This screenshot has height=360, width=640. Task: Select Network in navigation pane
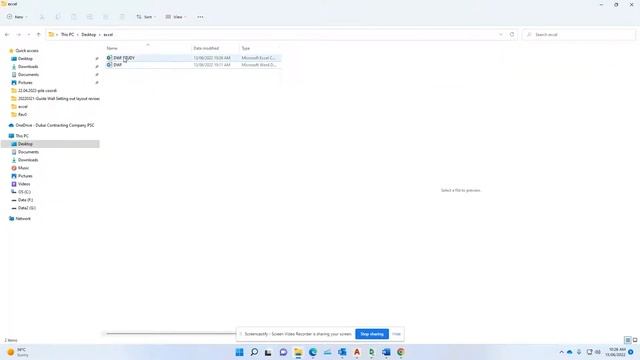click(x=23, y=219)
